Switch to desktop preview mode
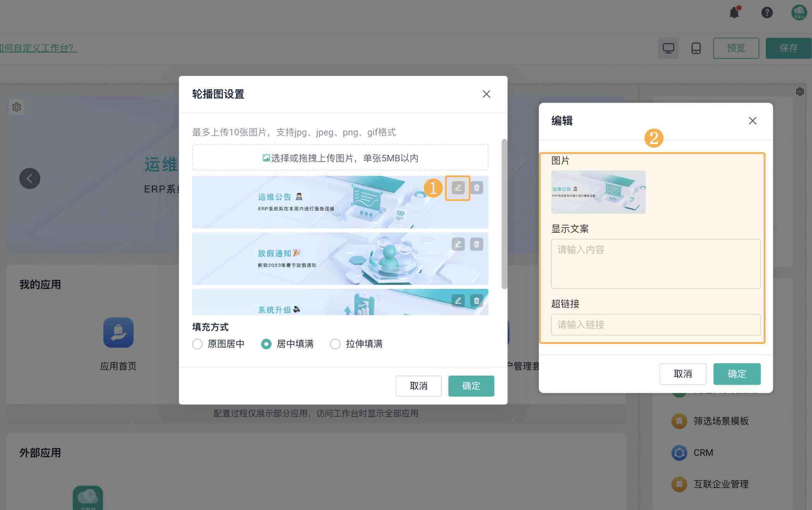812x510 pixels. [668, 48]
